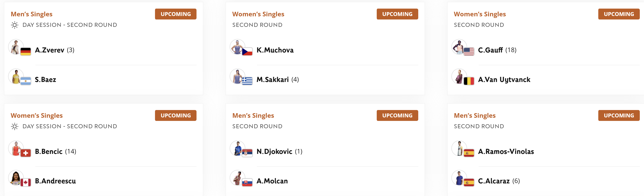The width and height of the screenshot is (644, 196).
Task: Click the US flag icon beside C.Gauff
Action: pos(469,51)
